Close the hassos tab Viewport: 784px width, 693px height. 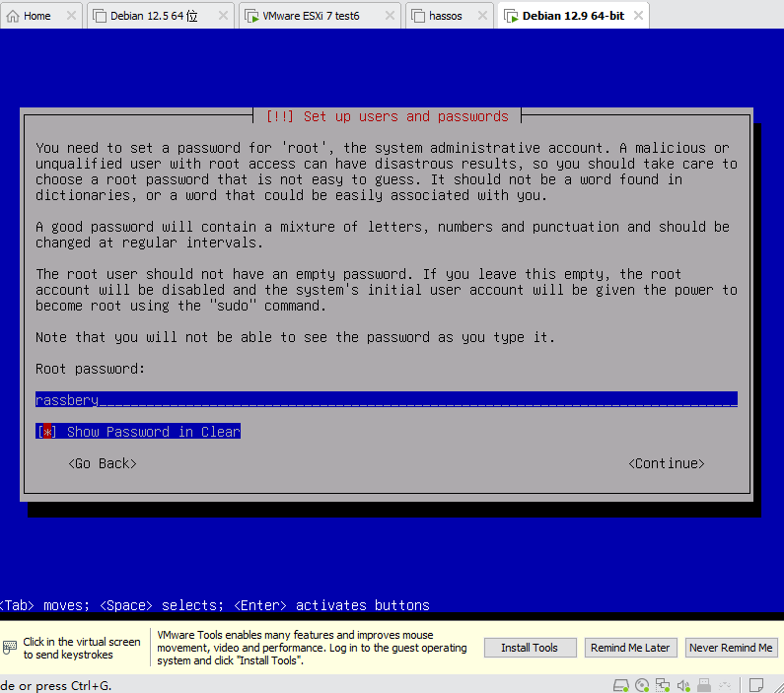pos(482,16)
